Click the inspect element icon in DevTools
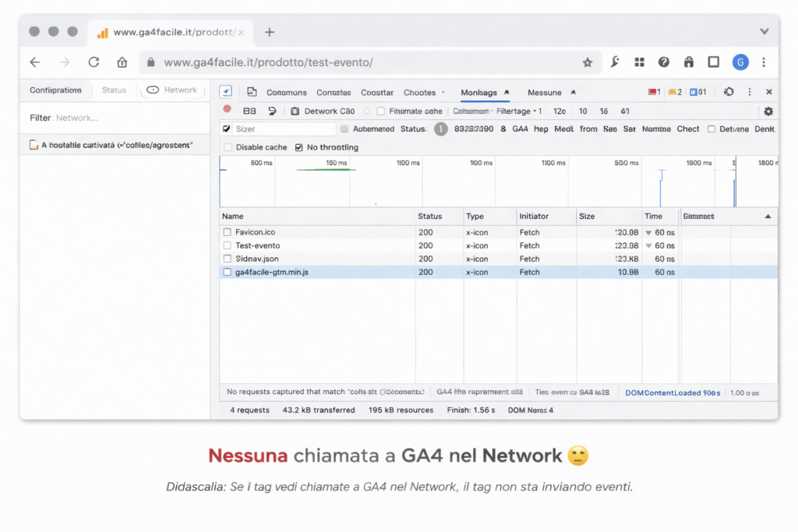Image resolution: width=798 pixels, height=532 pixels. [x=226, y=92]
